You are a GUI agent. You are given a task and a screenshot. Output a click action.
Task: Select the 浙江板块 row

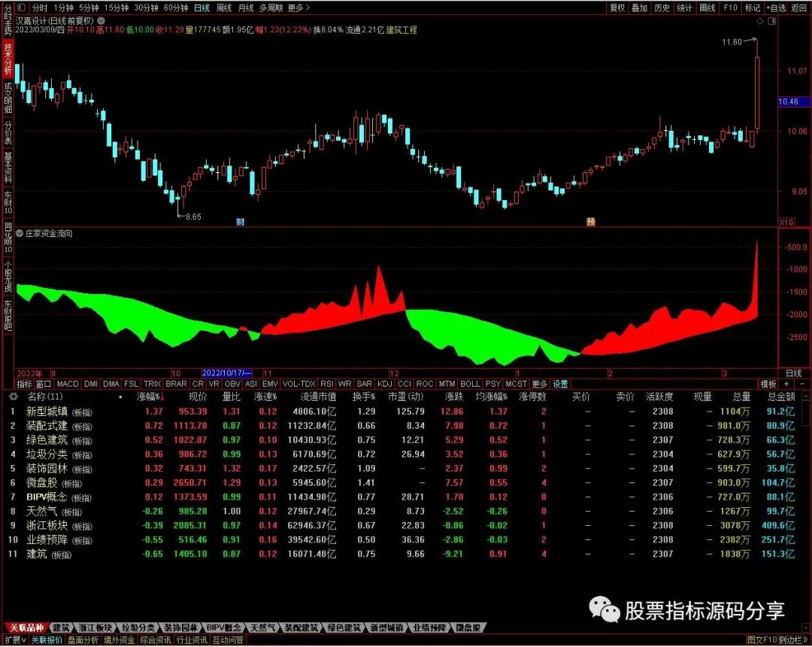click(404, 525)
